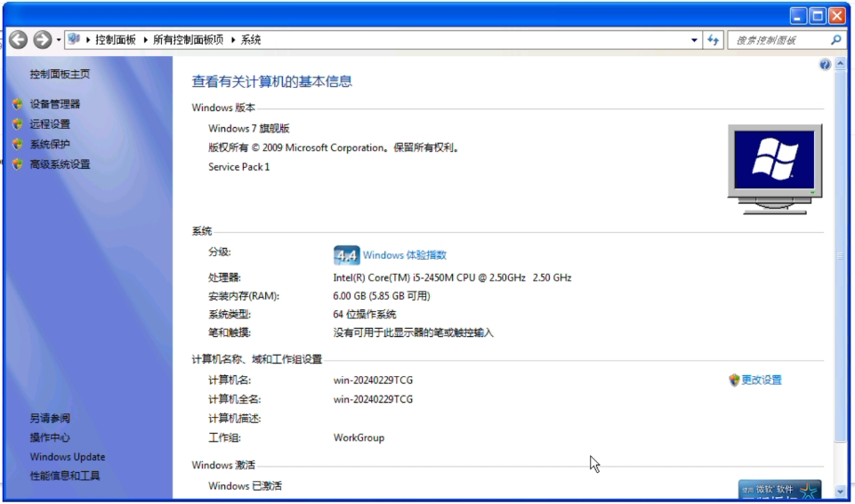The image size is (855, 504).
Task: Open help with the blue question mark
Action: point(825,65)
